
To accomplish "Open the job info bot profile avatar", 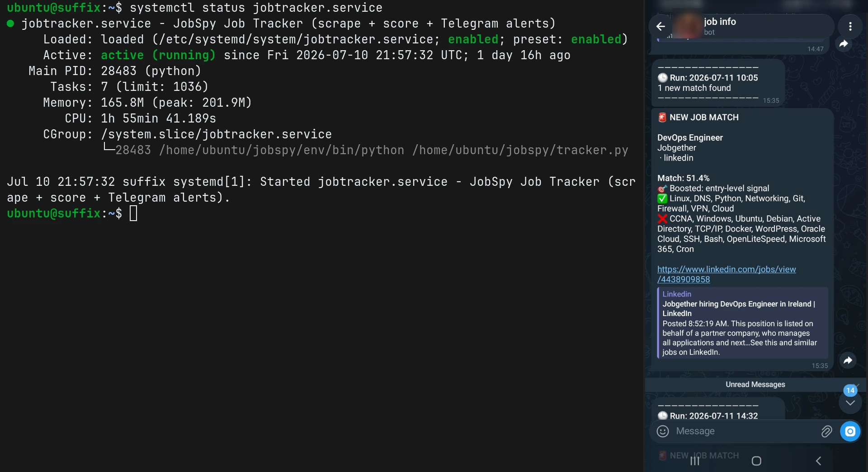I will [x=689, y=26].
